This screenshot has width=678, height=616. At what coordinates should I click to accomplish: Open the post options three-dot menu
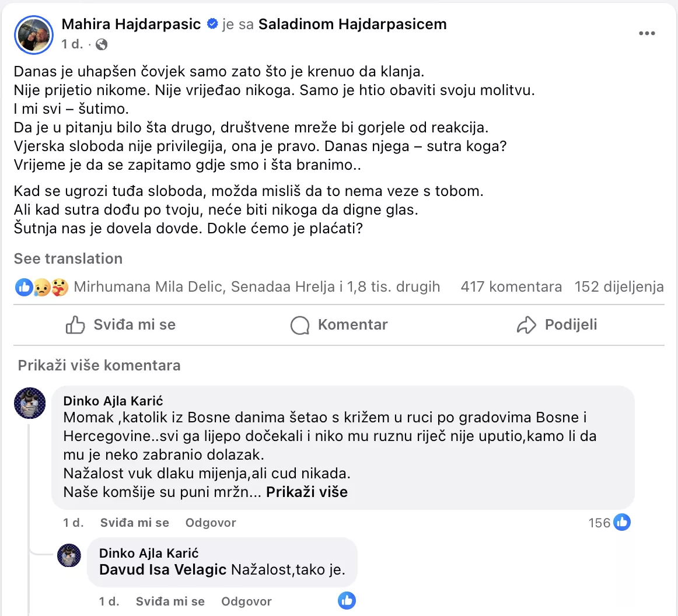[646, 33]
